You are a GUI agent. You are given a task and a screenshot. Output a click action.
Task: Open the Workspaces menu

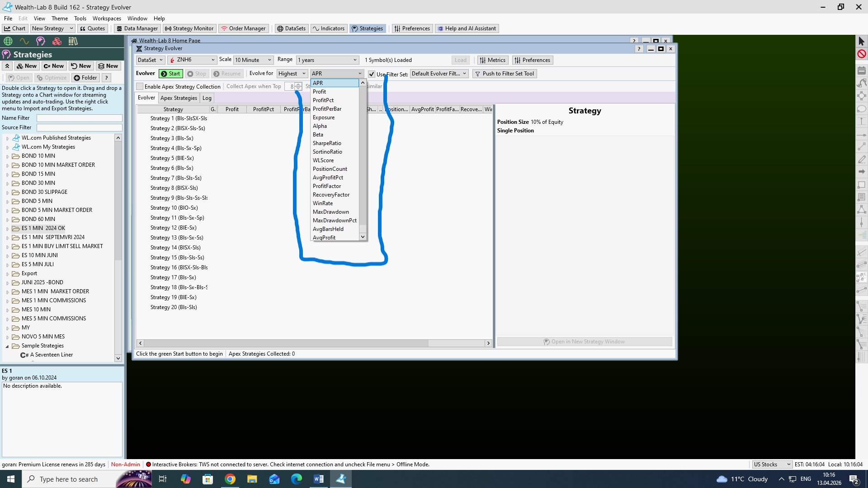click(x=107, y=19)
